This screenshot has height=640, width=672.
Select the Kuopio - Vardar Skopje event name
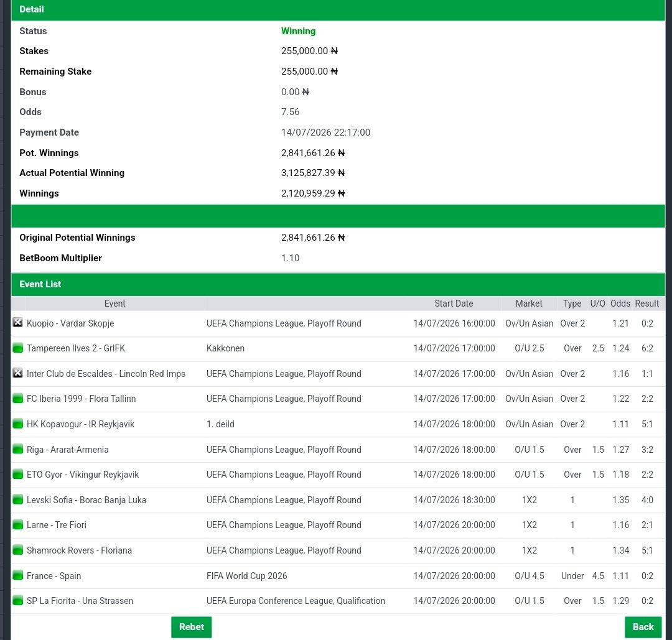(70, 323)
